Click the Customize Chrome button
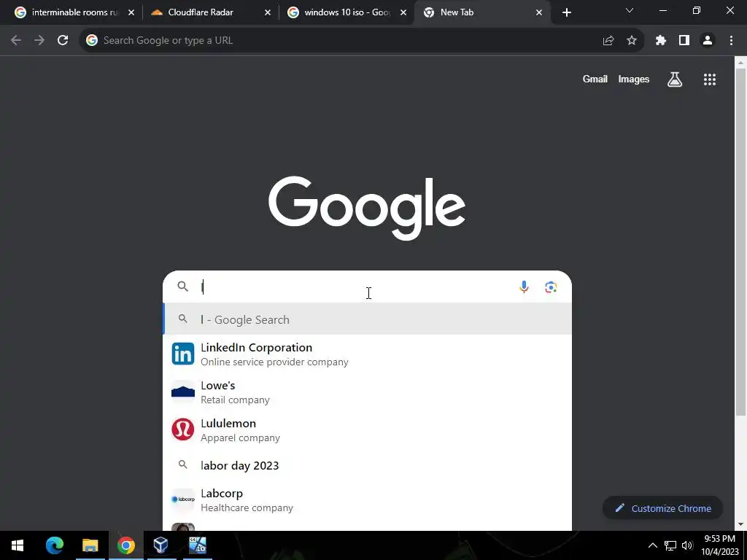 [x=662, y=508]
